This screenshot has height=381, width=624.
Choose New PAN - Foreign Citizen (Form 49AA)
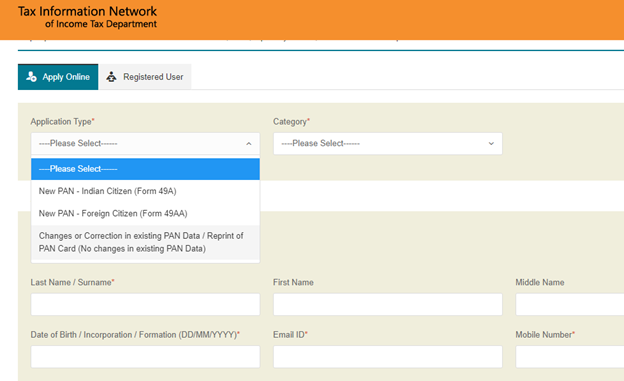click(x=145, y=213)
